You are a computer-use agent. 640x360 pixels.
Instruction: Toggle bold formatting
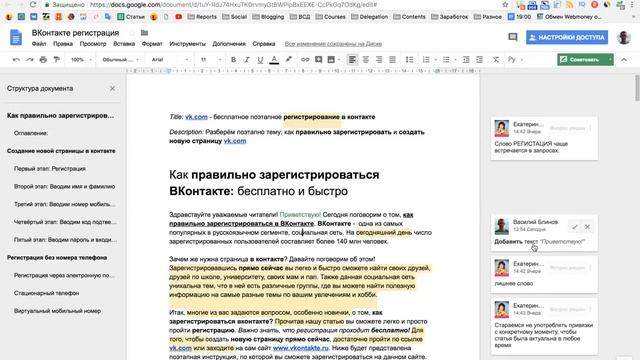click(x=233, y=60)
